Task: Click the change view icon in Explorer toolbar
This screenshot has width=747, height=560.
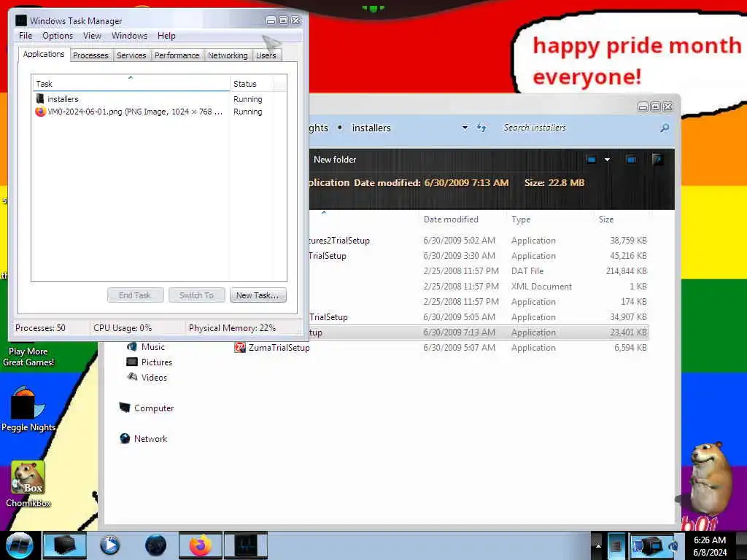Action: coord(591,160)
